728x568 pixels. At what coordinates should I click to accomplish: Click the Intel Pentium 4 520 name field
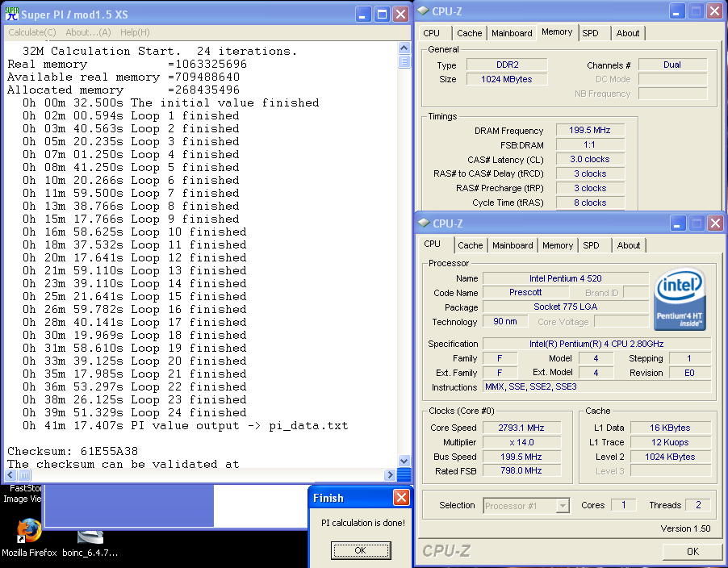566,278
